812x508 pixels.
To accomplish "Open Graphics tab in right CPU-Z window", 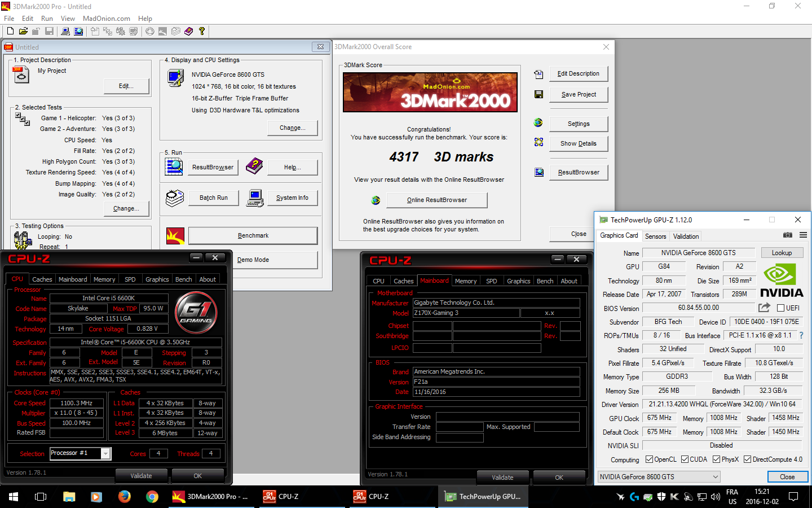I will (x=518, y=281).
